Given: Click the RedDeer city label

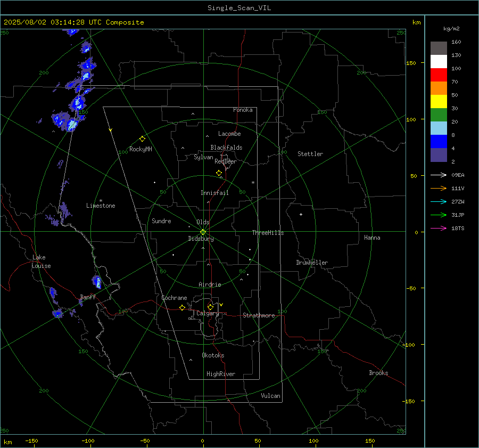Looking at the screenshot, I should pos(226,161).
